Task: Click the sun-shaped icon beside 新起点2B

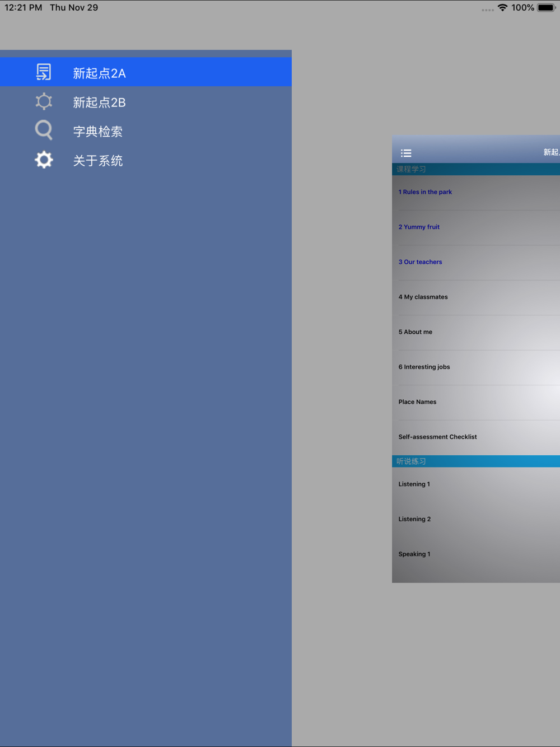Action: 44,101
